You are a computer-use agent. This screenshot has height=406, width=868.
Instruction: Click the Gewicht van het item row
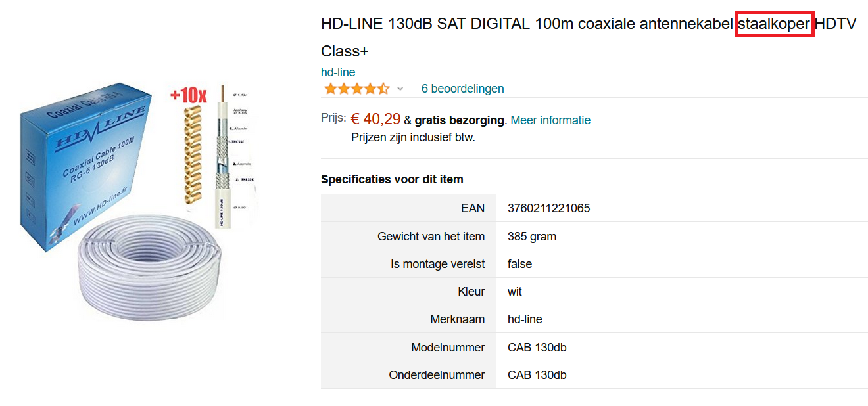[x=594, y=237]
